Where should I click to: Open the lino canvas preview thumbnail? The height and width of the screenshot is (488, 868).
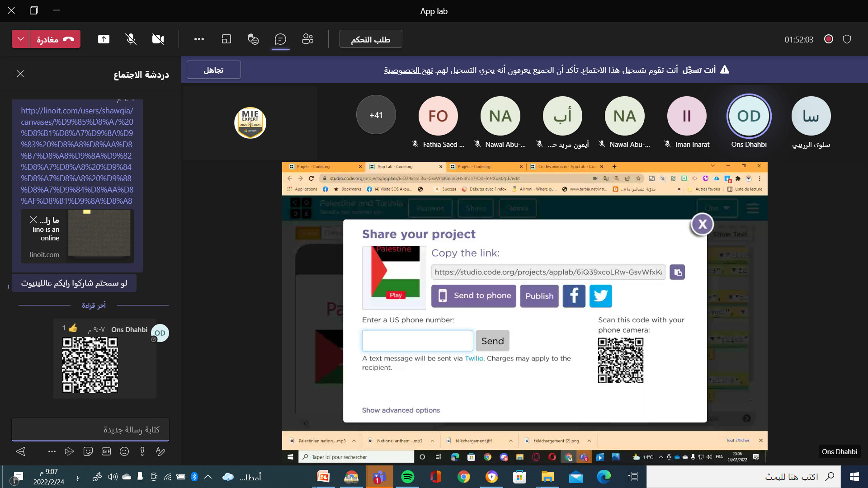pos(99,234)
